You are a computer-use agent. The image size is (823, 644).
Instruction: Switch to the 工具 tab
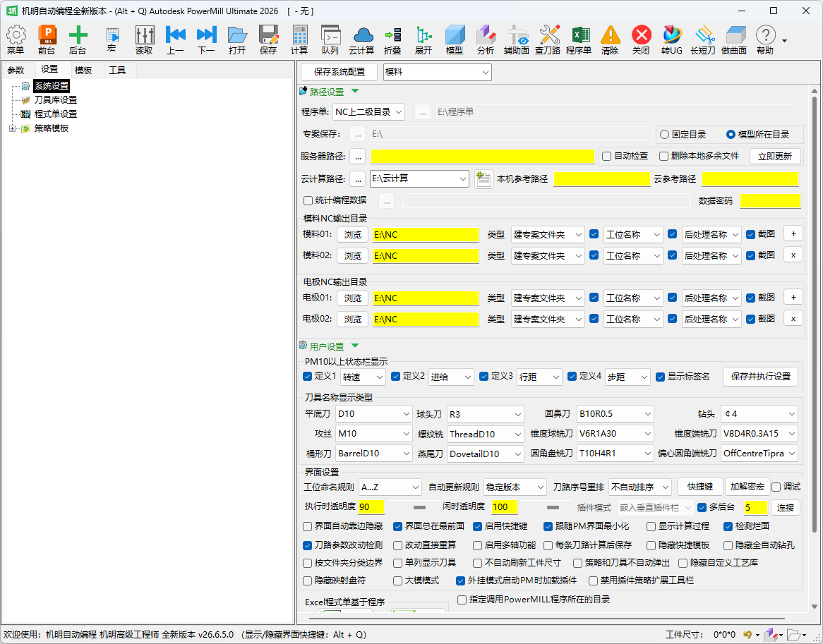click(117, 70)
